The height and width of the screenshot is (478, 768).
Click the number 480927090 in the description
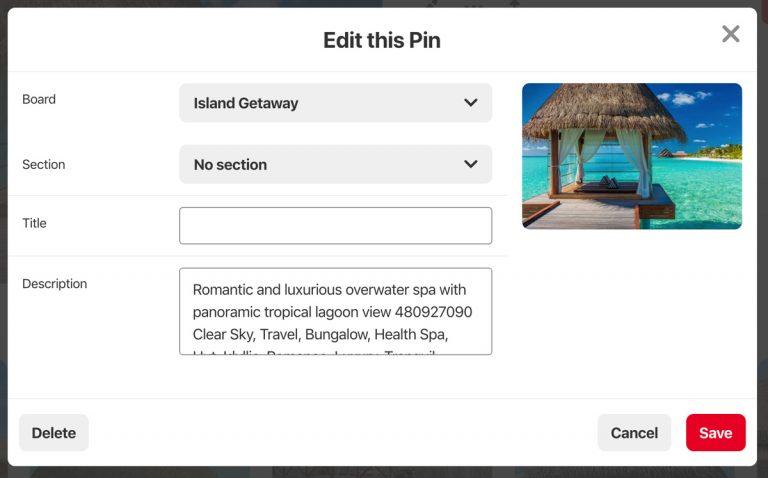[434, 312]
